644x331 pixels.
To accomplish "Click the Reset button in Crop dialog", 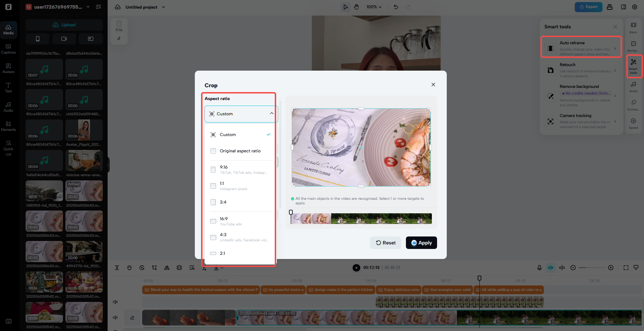I will tap(385, 243).
